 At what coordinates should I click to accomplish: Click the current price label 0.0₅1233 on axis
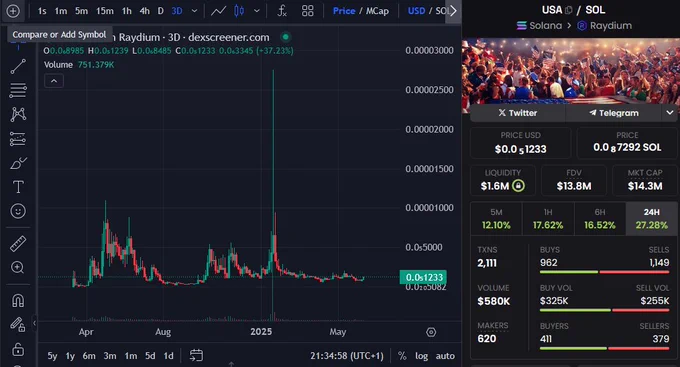point(423,277)
